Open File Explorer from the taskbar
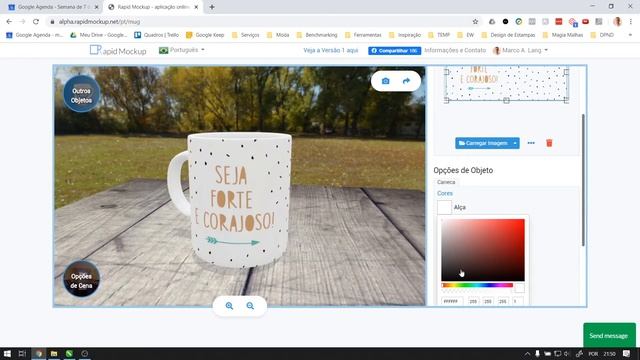The width and height of the screenshot is (640, 360). tap(54, 353)
